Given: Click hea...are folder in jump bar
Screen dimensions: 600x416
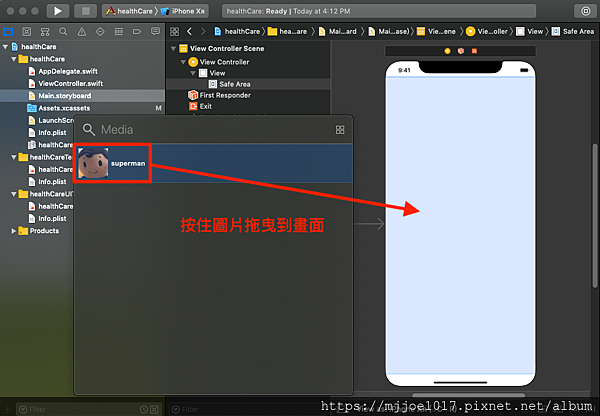Looking at the screenshot, I should tap(288, 31).
